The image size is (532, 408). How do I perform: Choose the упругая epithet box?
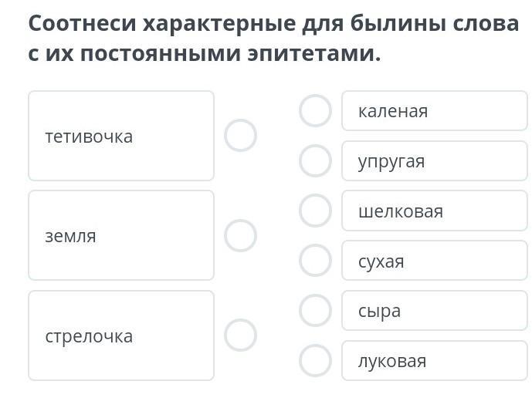coord(434,161)
